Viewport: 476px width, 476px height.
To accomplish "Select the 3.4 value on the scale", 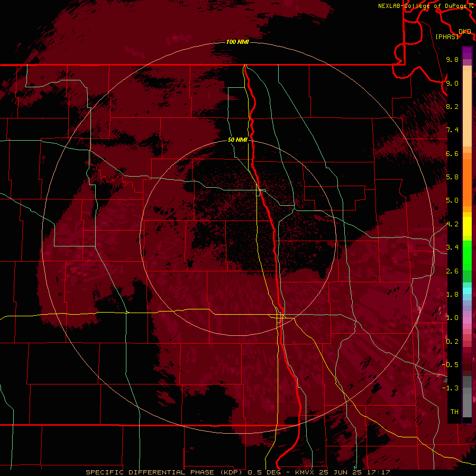I will [x=452, y=248].
